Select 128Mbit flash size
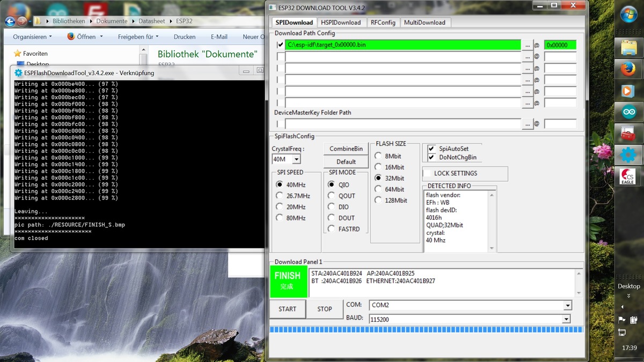Viewport: 644px width, 362px height. pyautogui.click(x=378, y=200)
